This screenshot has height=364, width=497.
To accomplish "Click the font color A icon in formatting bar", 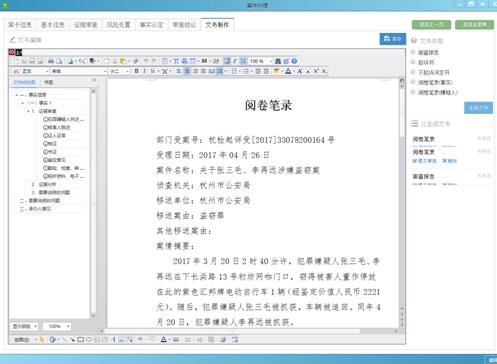I will pos(288,71).
